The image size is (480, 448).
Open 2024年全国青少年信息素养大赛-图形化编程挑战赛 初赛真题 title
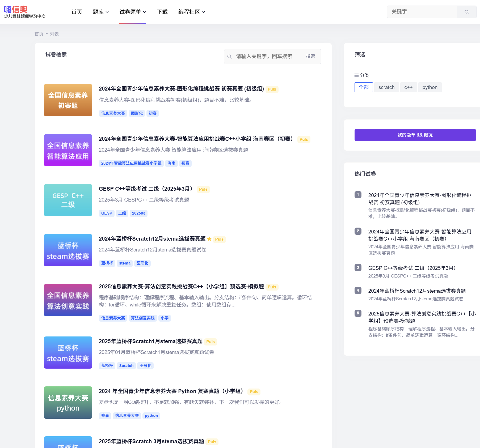click(x=181, y=89)
